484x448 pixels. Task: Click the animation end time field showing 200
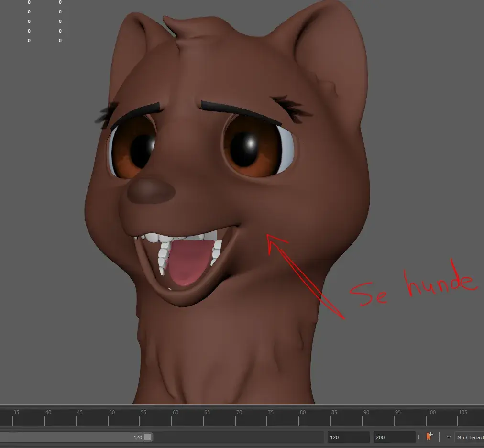394,437
